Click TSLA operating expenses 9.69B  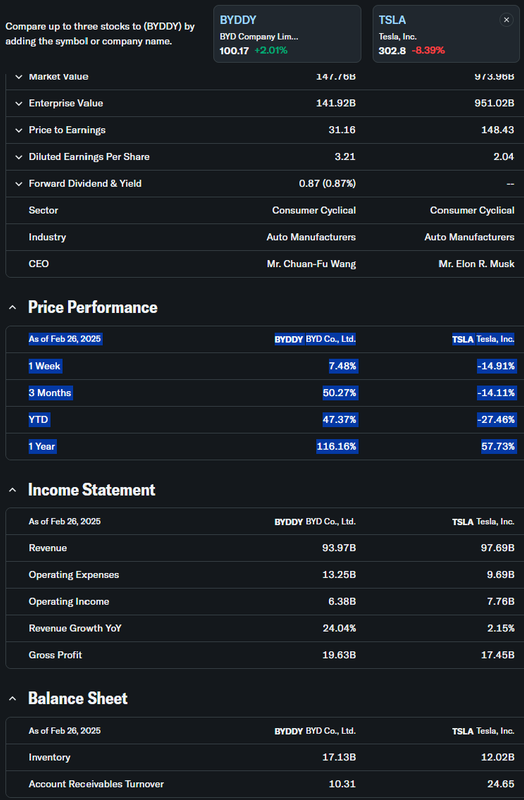[x=501, y=575]
